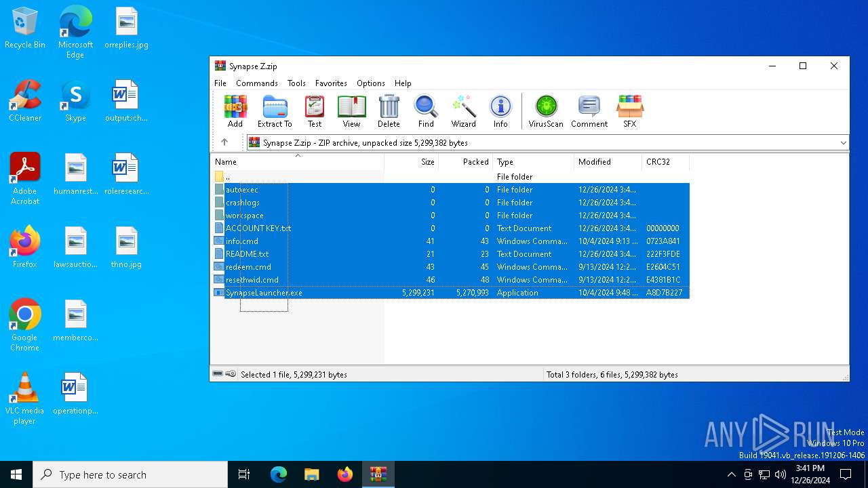Select info.cmd file
The width and height of the screenshot is (868, 488).
click(x=450, y=241)
